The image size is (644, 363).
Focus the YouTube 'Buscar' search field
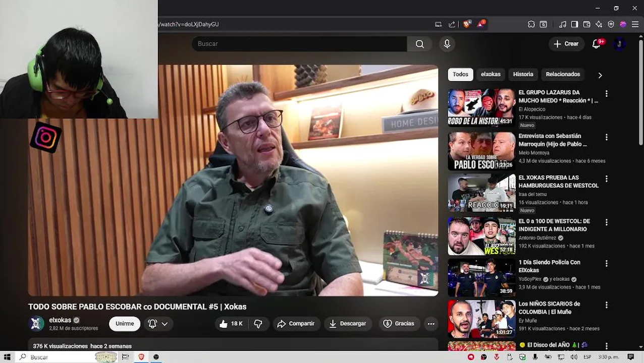click(x=299, y=44)
